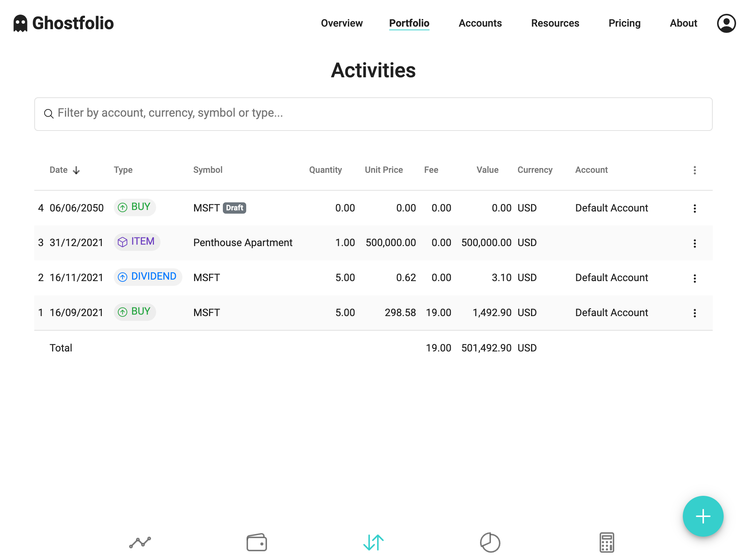Select the calculator icon in bottom navigation
Image resolution: width=747 pixels, height=560 pixels.
click(607, 542)
